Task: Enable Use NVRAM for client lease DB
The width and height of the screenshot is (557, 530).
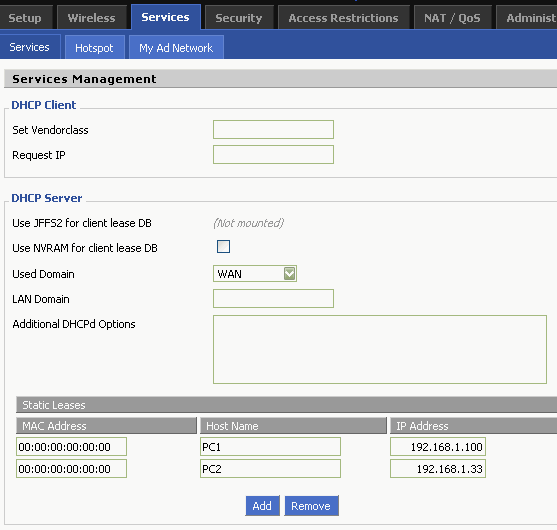Action: [x=223, y=247]
